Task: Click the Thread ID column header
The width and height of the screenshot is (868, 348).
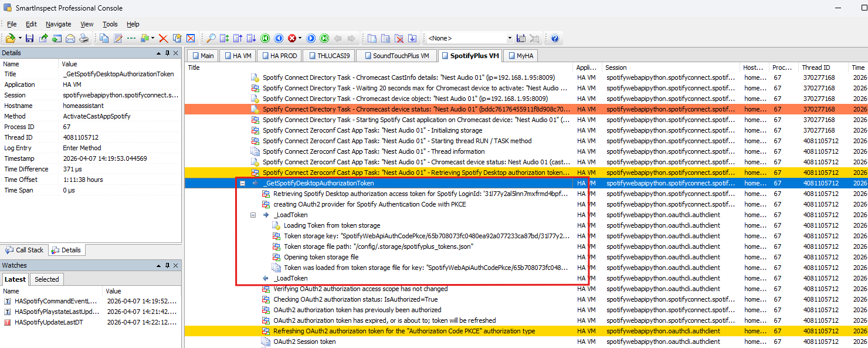Action: [816, 67]
